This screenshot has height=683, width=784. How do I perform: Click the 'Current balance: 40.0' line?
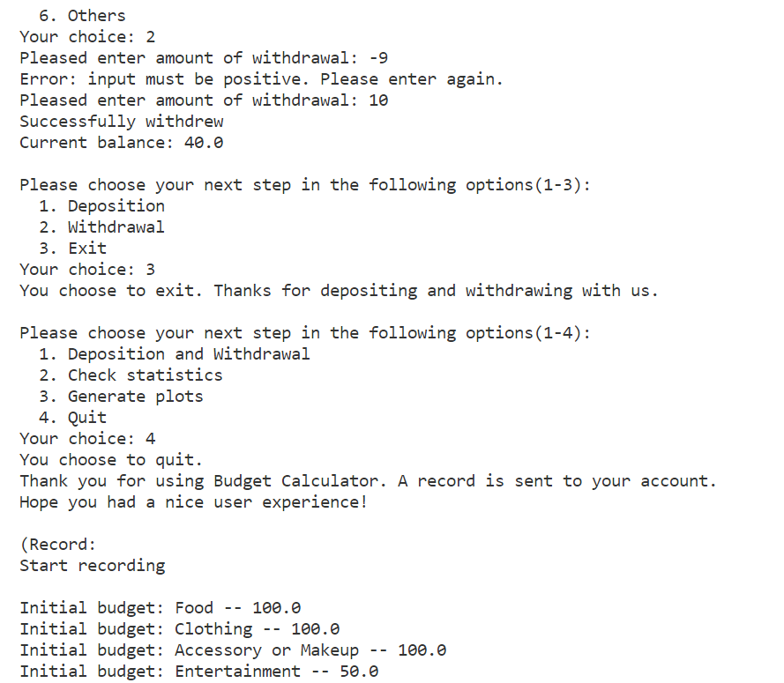pos(122,143)
